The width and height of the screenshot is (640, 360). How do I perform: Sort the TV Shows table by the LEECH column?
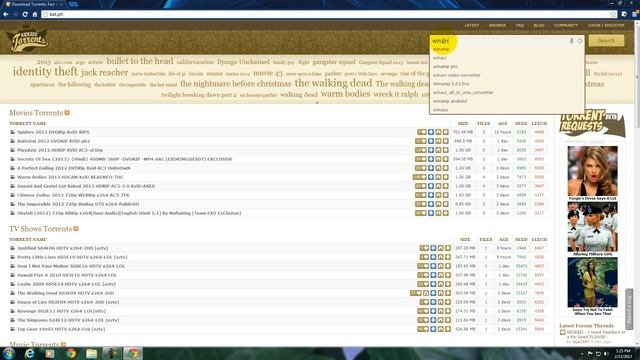point(539,240)
